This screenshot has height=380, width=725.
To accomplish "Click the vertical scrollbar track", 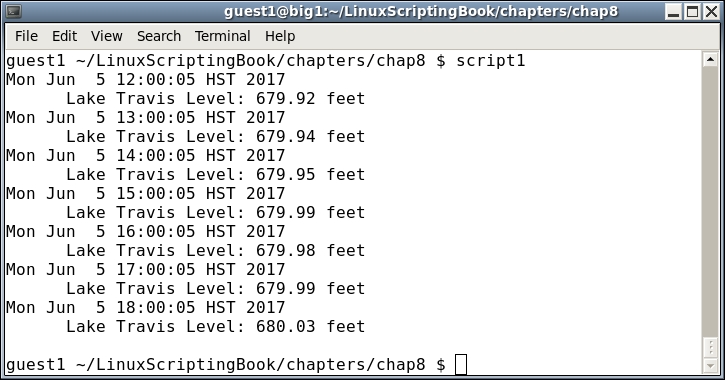I will 710,202.
